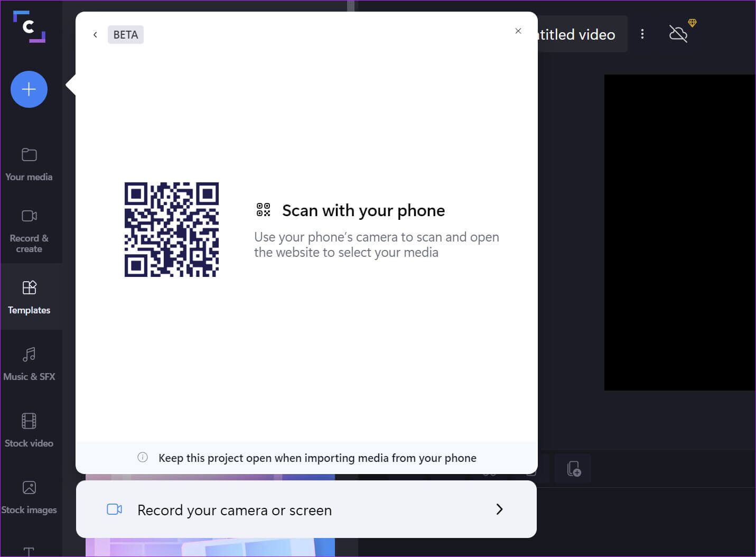Click the camera icon in record option

pos(115,509)
